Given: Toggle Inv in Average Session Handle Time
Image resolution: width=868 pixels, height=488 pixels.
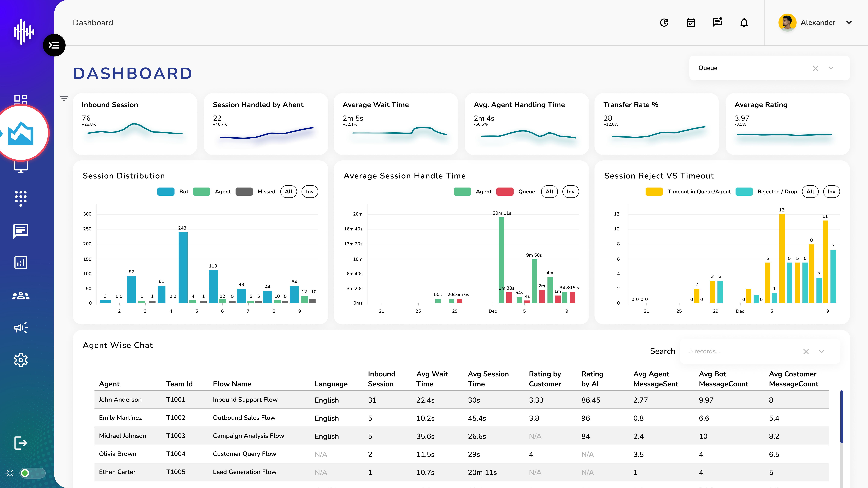Looking at the screenshot, I should click(x=571, y=192).
